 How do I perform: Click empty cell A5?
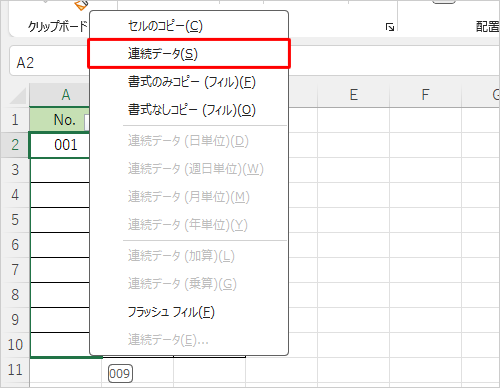click(60, 220)
